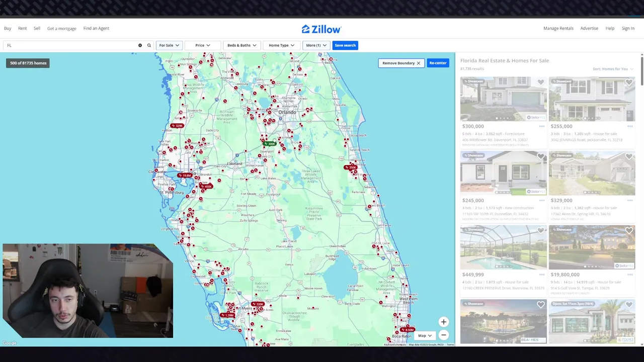This screenshot has height=362, width=644.
Task: Click the Advertise link
Action: 589,28
